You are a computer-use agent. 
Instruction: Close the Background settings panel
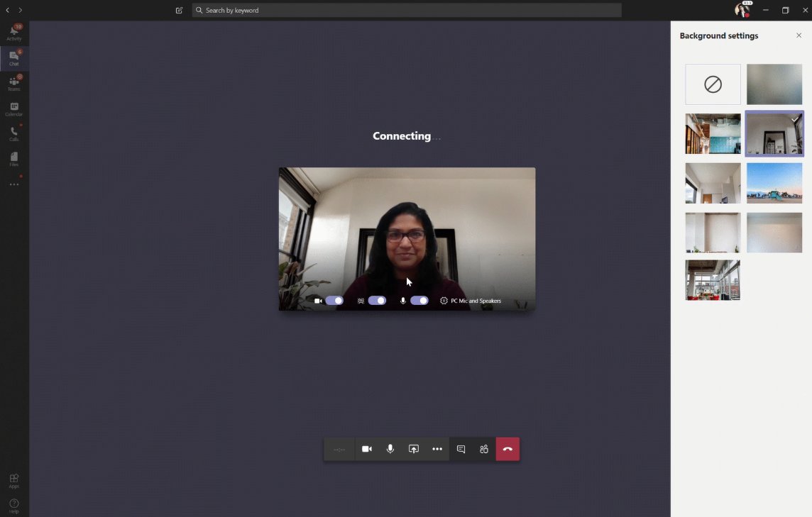(x=799, y=35)
